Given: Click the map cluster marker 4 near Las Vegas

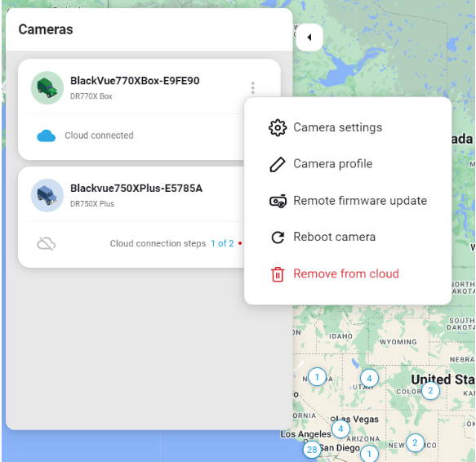Looking at the screenshot, I should pos(340,429).
